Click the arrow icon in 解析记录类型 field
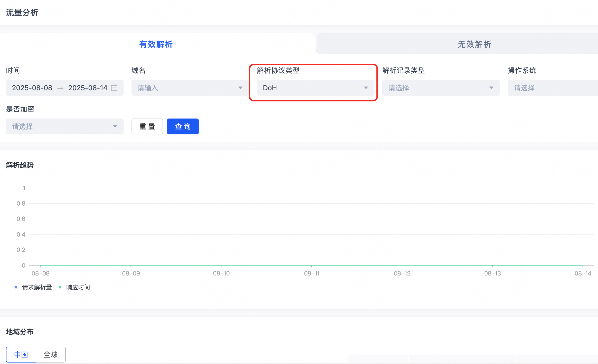Screen dimensions: 598x364 pos(491,88)
